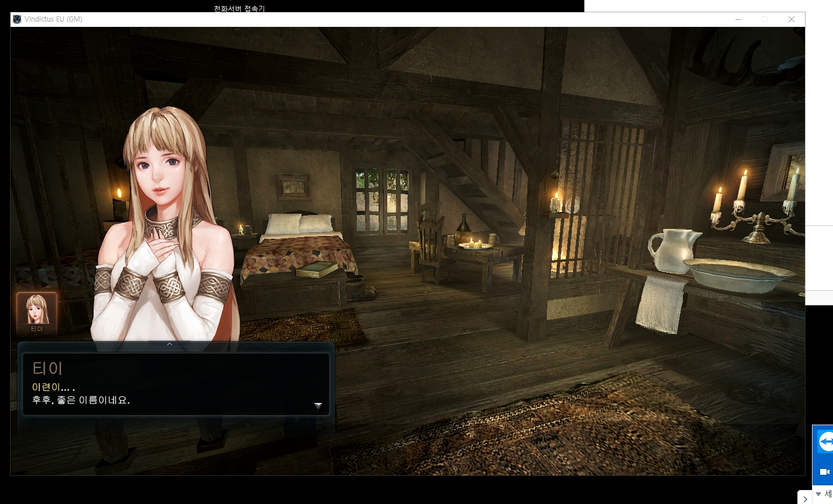Screen dimensions: 833x504
Task: Click the framed painting above the bed
Action: point(293,186)
